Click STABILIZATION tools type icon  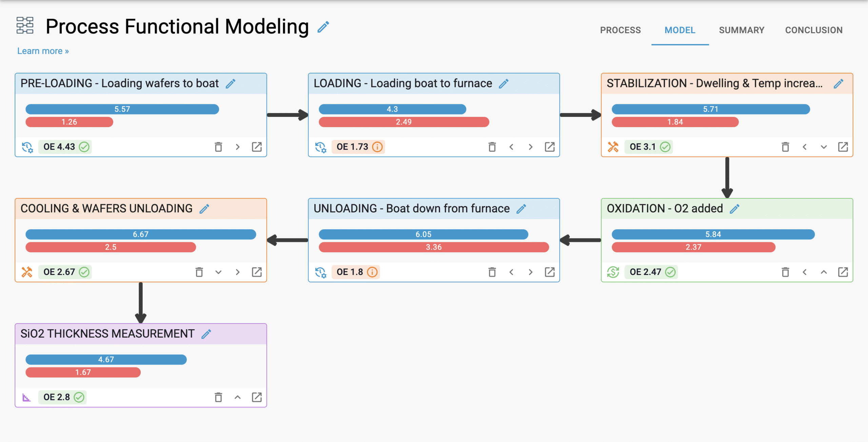(x=613, y=147)
